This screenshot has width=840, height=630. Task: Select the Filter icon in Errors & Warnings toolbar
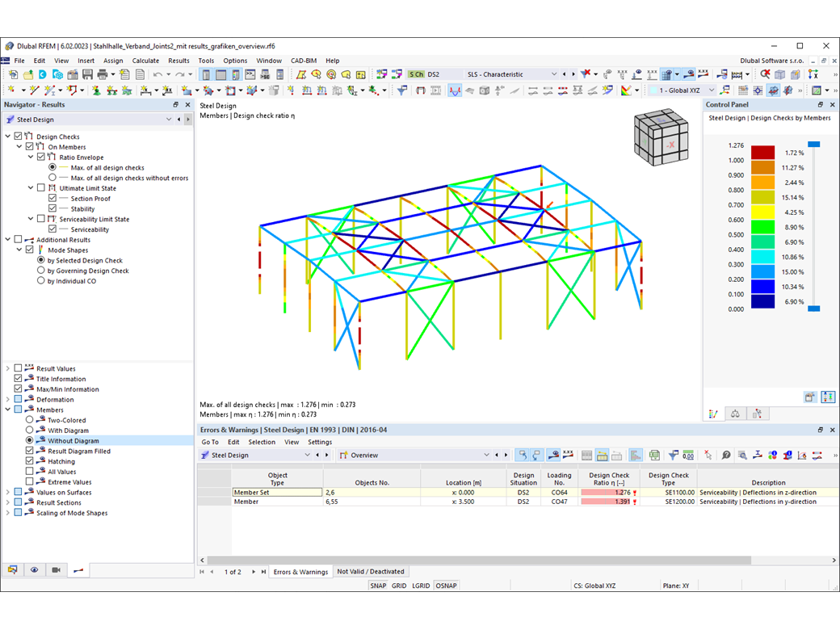click(x=671, y=455)
